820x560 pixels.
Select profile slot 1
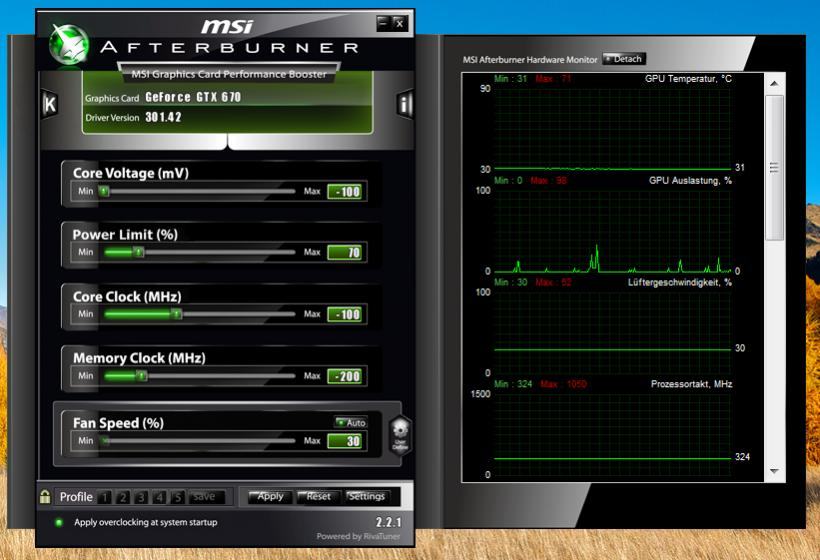[105, 497]
